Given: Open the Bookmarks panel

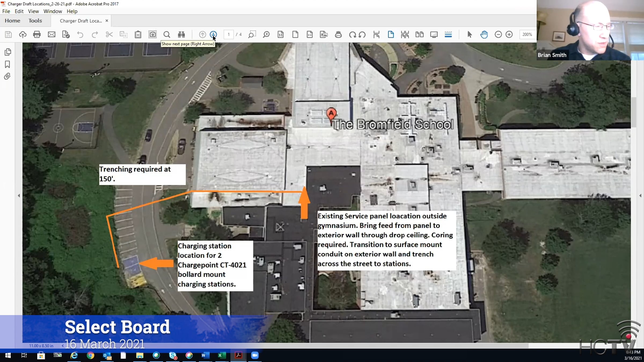Looking at the screenshot, I should coord(8,64).
